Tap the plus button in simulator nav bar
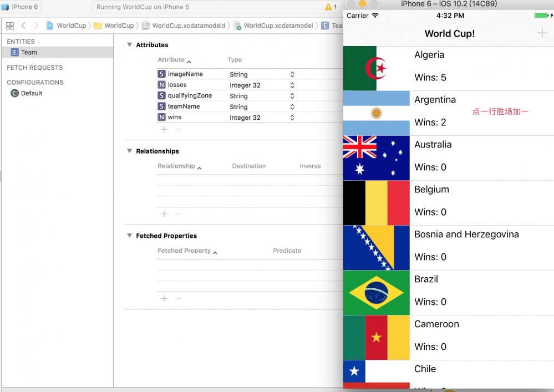The image size is (554, 392). (542, 33)
